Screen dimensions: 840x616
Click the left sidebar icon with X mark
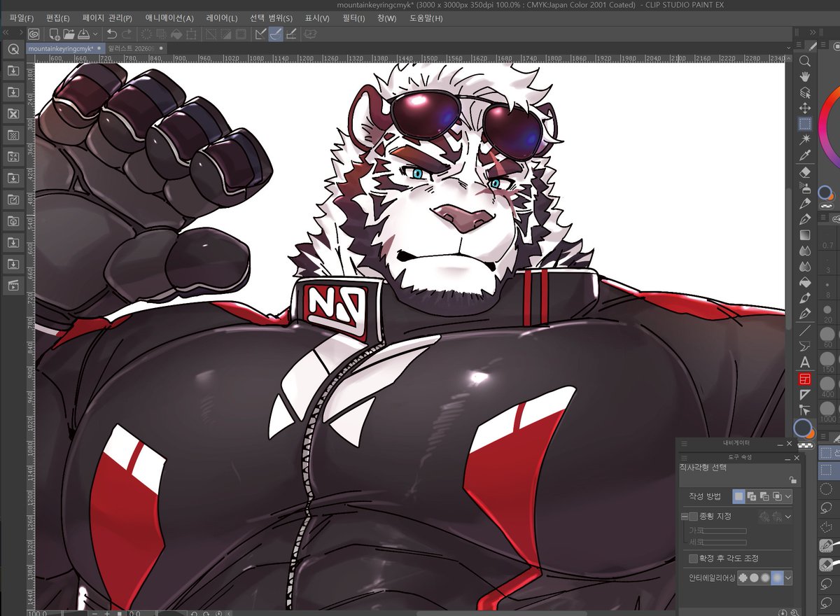pos(13,113)
